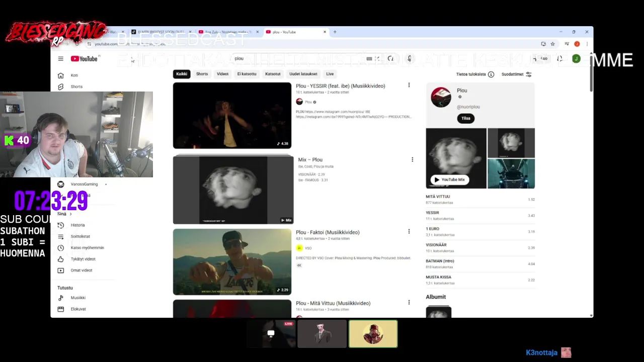644x362 pixels.
Task: Open Omat videot page
Action: pos(81,270)
